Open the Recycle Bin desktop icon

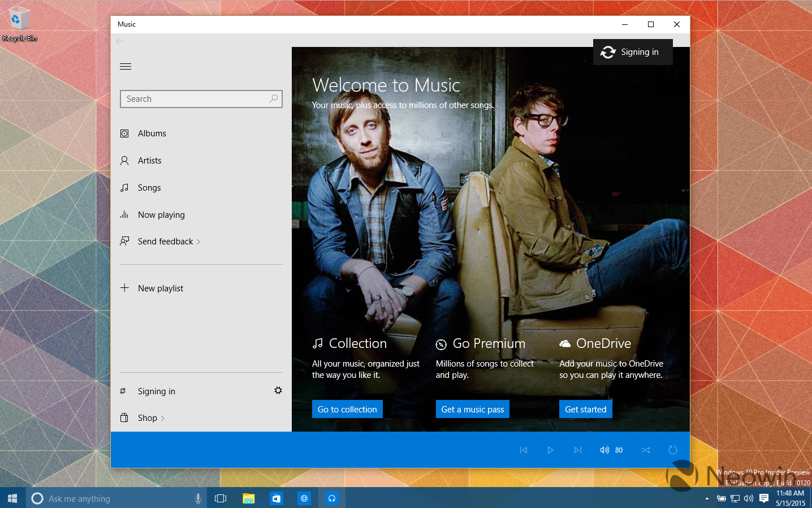[x=19, y=24]
